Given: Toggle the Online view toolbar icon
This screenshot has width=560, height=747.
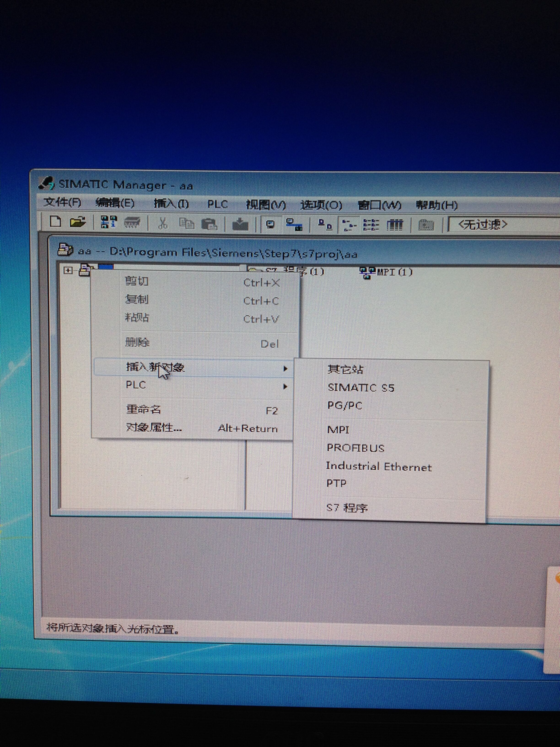Looking at the screenshot, I should pos(270,225).
